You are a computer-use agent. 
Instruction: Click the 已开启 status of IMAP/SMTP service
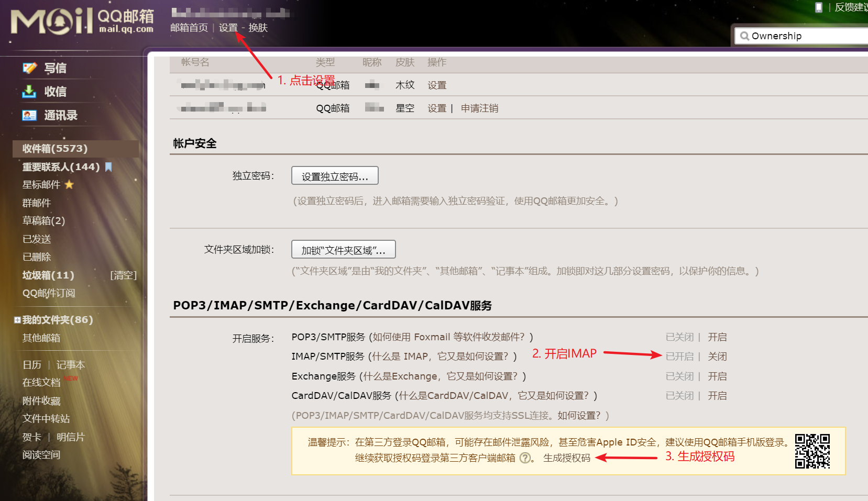pyautogui.click(x=679, y=357)
